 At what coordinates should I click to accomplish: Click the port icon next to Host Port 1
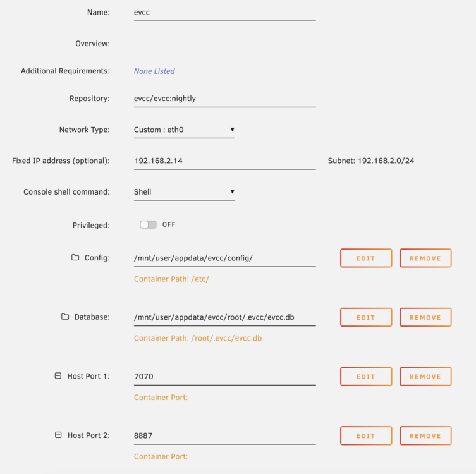pyautogui.click(x=58, y=375)
